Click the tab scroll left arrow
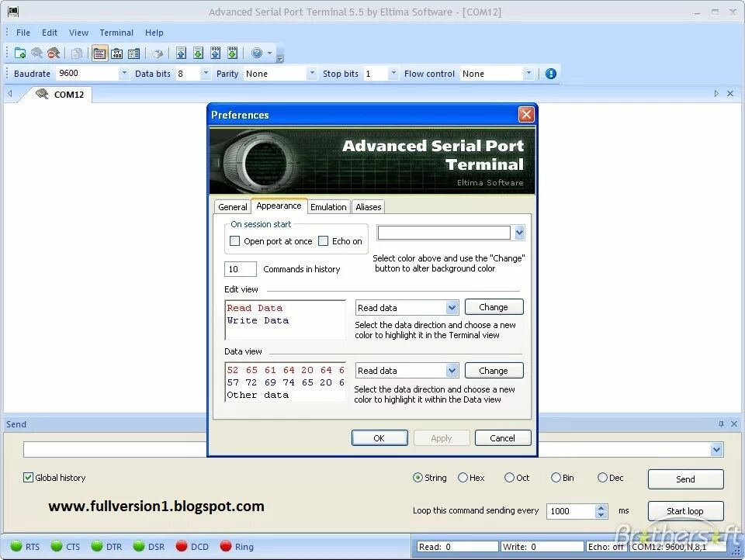 click(x=10, y=94)
